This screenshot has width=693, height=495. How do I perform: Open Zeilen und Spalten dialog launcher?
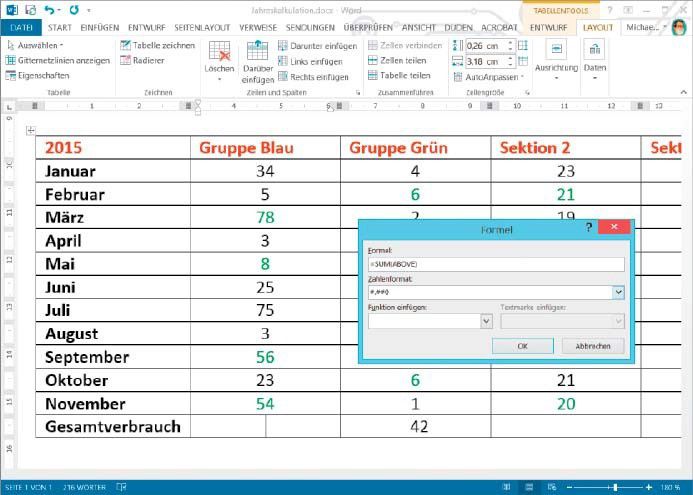click(x=358, y=93)
